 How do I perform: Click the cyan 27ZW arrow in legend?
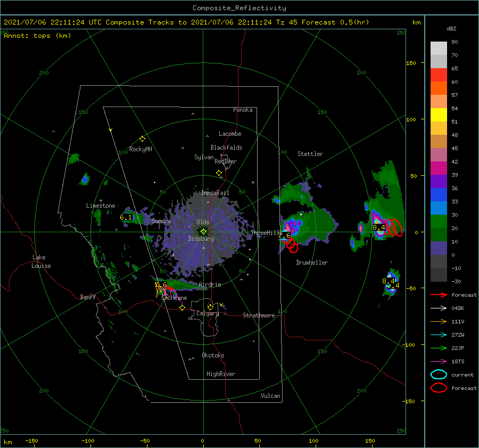pos(439,335)
